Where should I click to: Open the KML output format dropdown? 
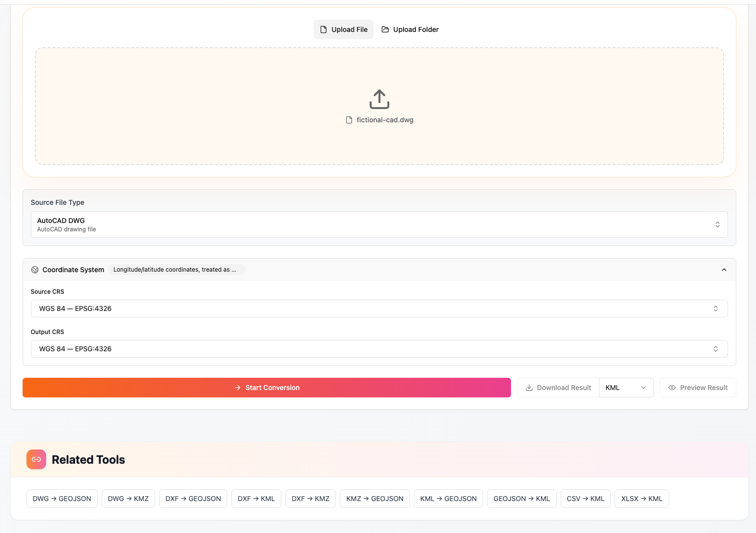[626, 388]
